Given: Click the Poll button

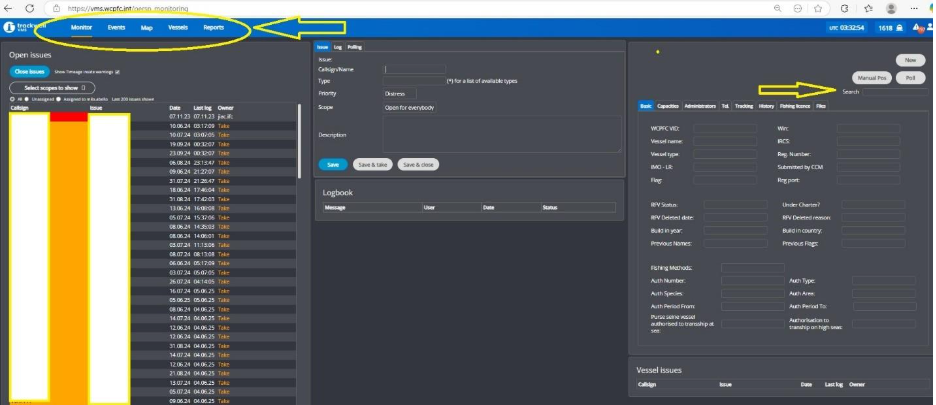Looking at the screenshot, I should click(x=910, y=78).
